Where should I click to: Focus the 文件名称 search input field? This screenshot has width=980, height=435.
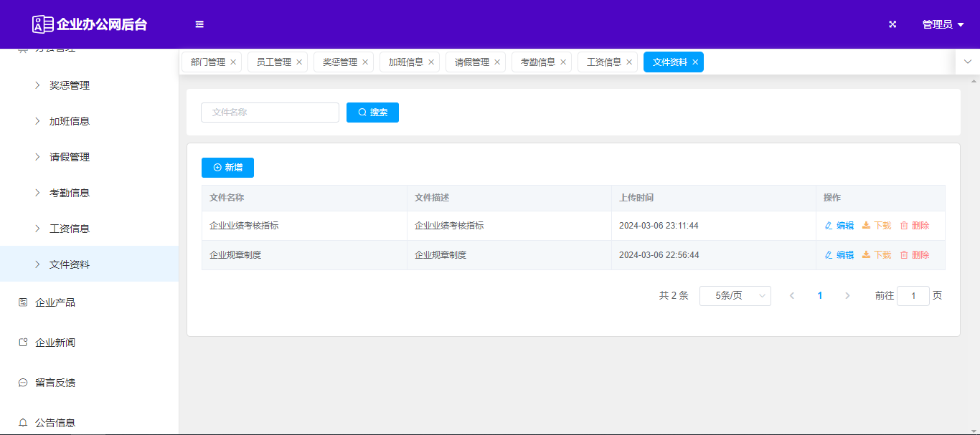270,113
